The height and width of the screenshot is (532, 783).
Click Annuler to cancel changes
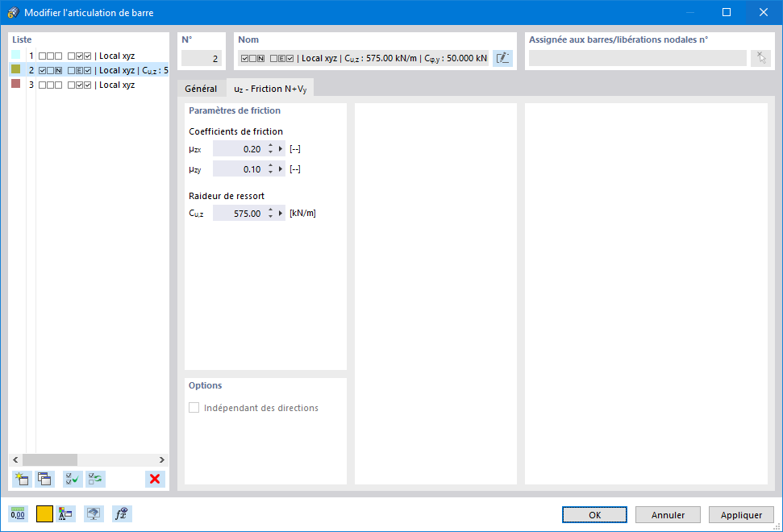point(668,514)
